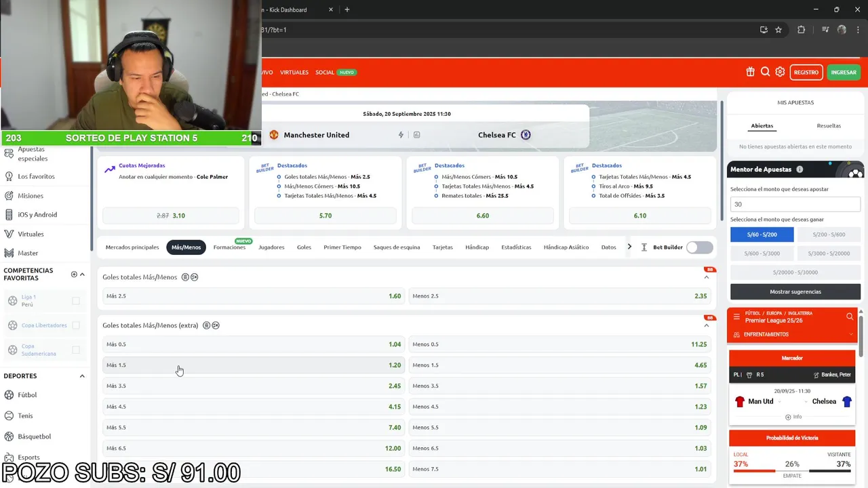This screenshot has height=488, width=868.
Task: Click the search icon in Premier League widget
Action: pos(850,317)
